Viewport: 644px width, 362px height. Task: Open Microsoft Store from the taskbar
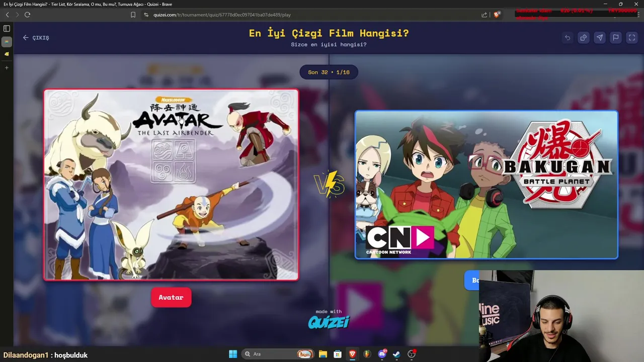[338, 354]
